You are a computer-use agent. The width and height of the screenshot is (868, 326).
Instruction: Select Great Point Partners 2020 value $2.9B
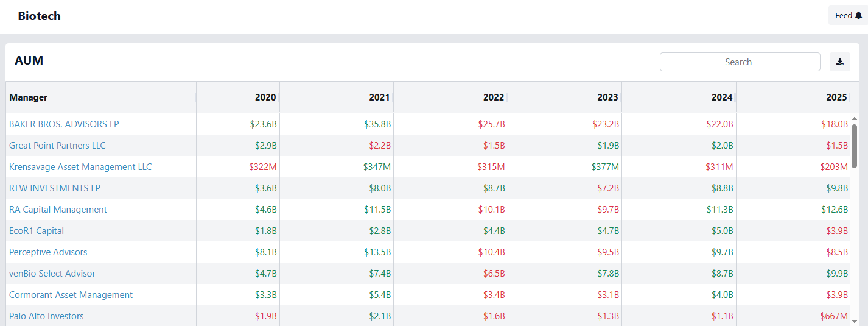266,145
